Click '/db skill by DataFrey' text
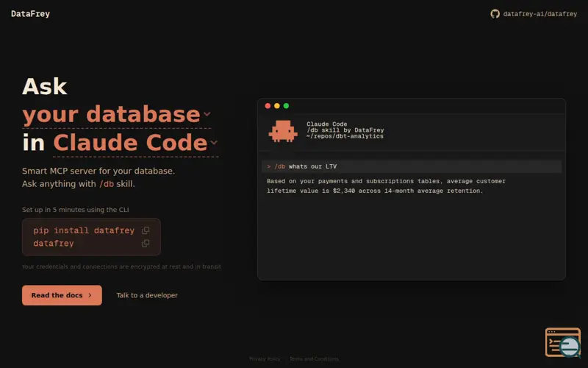 click(345, 130)
